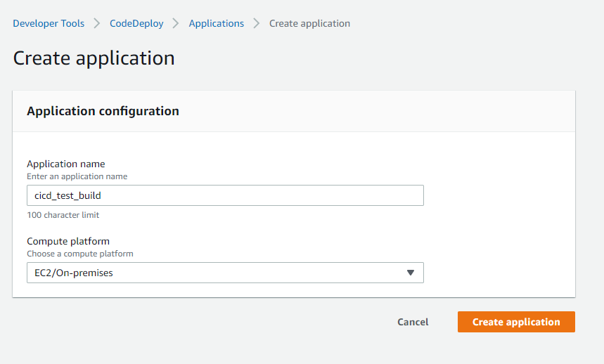604x364 pixels.
Task: Click the Compute platform field label
Action: (68, 241)
